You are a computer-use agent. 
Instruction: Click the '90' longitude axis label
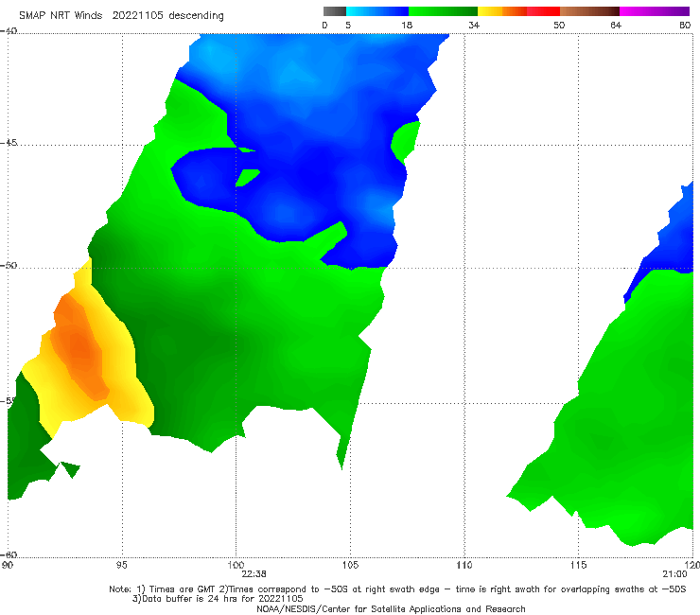[7, 565]
